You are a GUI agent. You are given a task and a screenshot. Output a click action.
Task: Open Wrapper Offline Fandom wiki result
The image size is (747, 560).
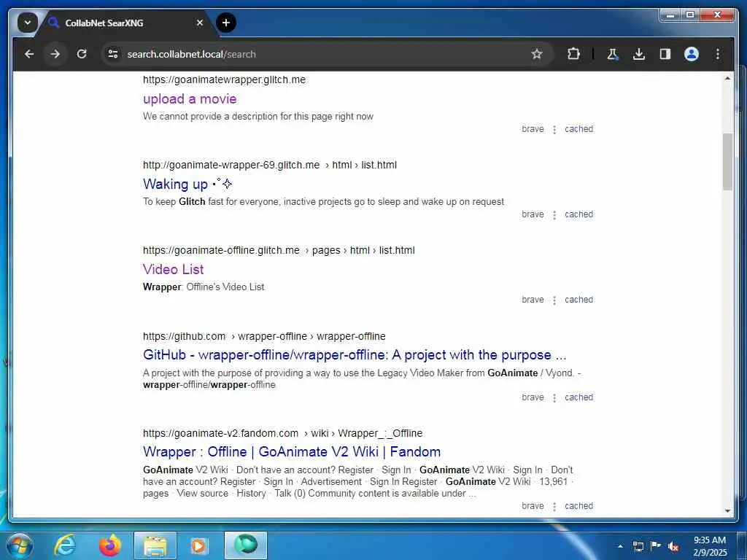(292, 451)
